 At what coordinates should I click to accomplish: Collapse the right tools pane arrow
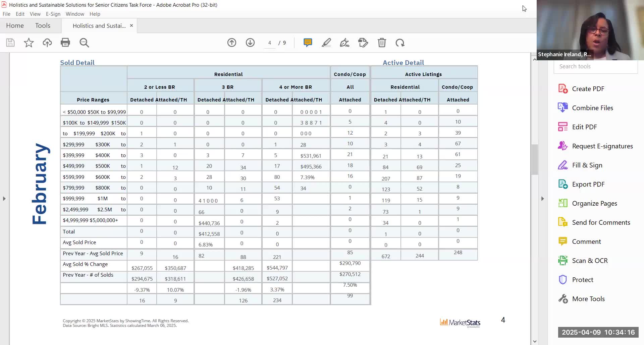click(x=542, y=199)
